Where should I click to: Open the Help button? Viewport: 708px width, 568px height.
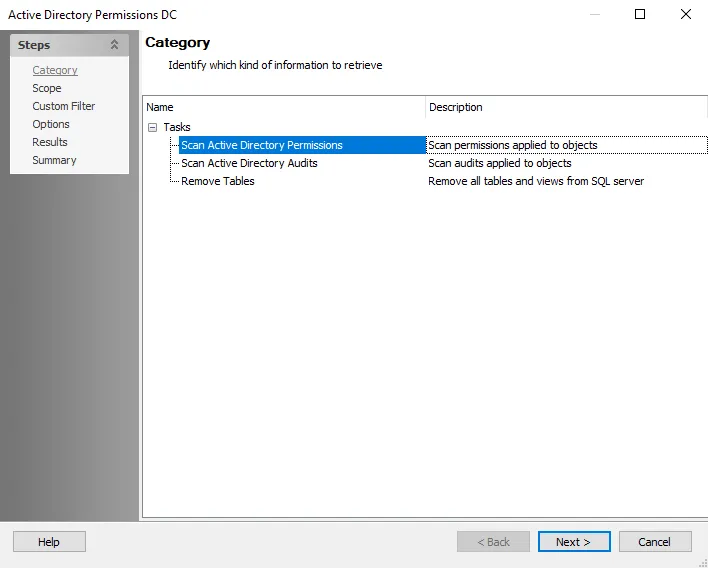pyautogui.click(x=49, y=541)
